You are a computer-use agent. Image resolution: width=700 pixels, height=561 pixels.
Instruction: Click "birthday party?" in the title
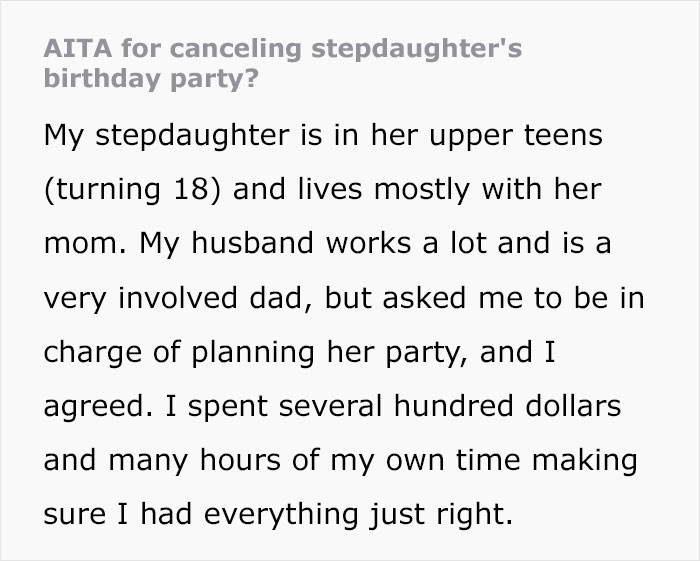(148, 79)
